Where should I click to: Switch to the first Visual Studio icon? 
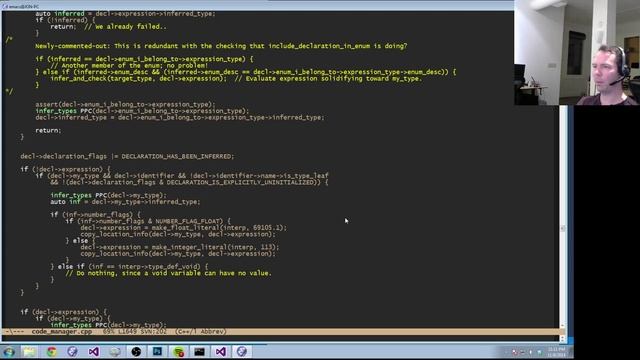click(x=93, y=351)
